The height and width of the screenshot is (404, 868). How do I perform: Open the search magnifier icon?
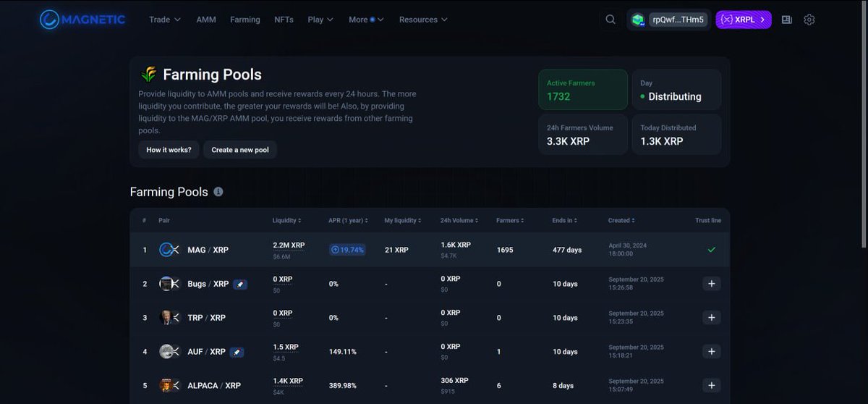point(610,20)
